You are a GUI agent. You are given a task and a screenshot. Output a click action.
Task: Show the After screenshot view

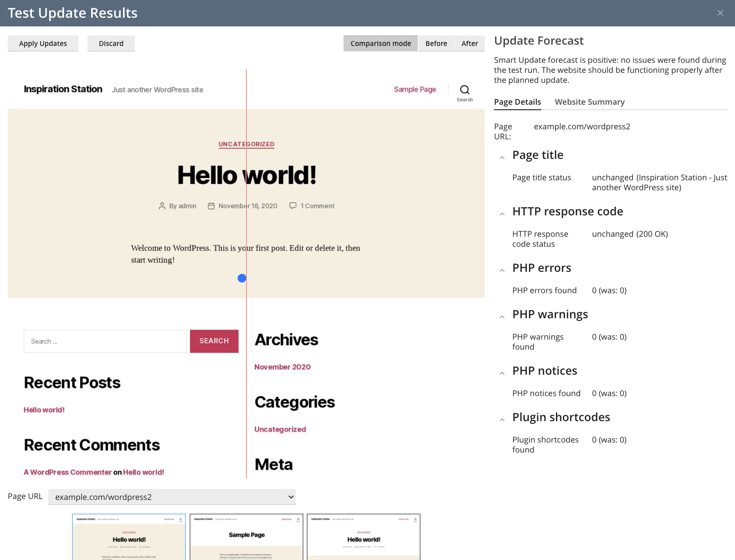pos(469,44)
